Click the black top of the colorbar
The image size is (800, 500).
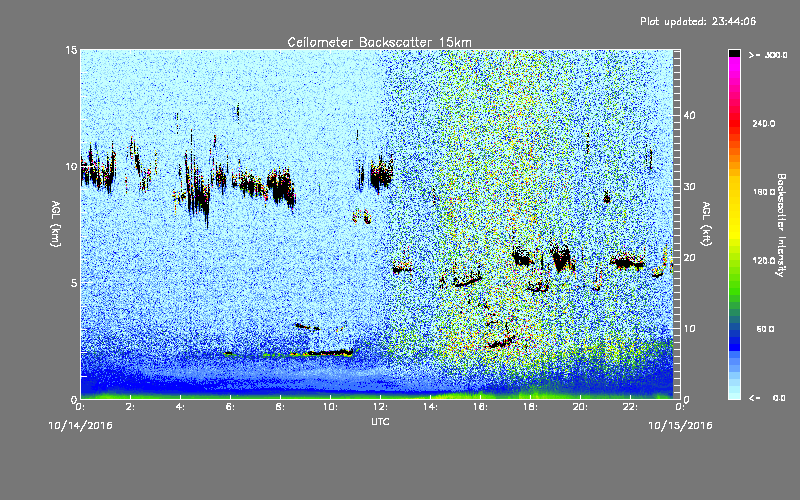734,53
